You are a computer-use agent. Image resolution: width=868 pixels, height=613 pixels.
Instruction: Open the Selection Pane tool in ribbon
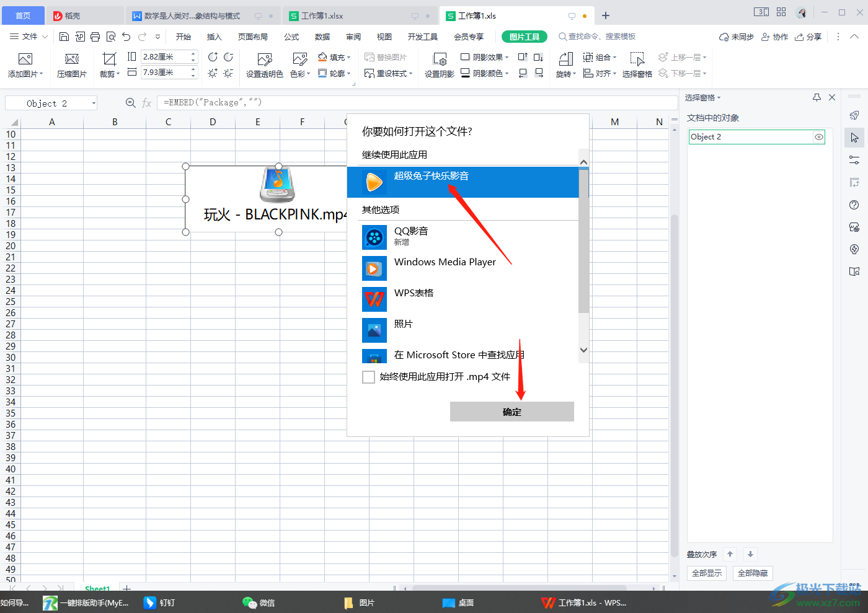pos(637,66)
